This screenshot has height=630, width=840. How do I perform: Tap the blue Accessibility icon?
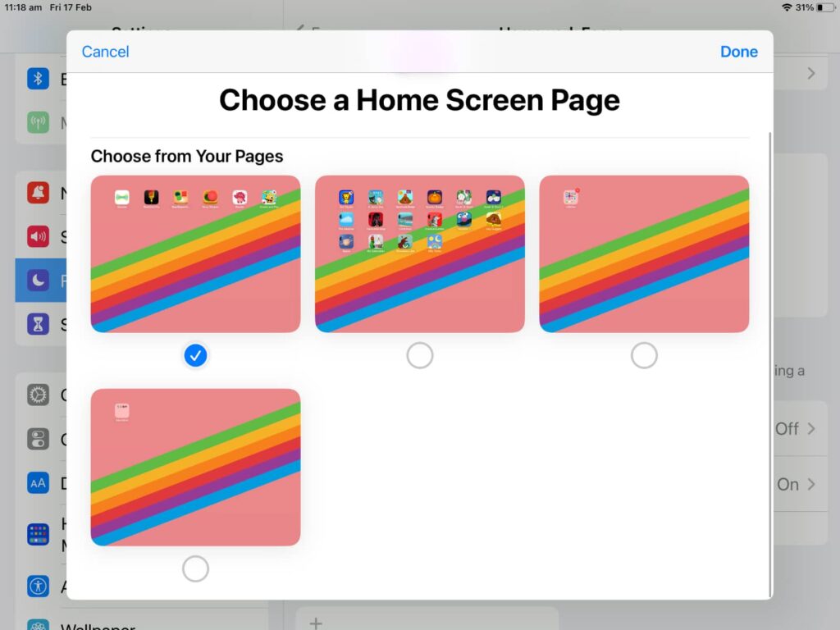38,586
